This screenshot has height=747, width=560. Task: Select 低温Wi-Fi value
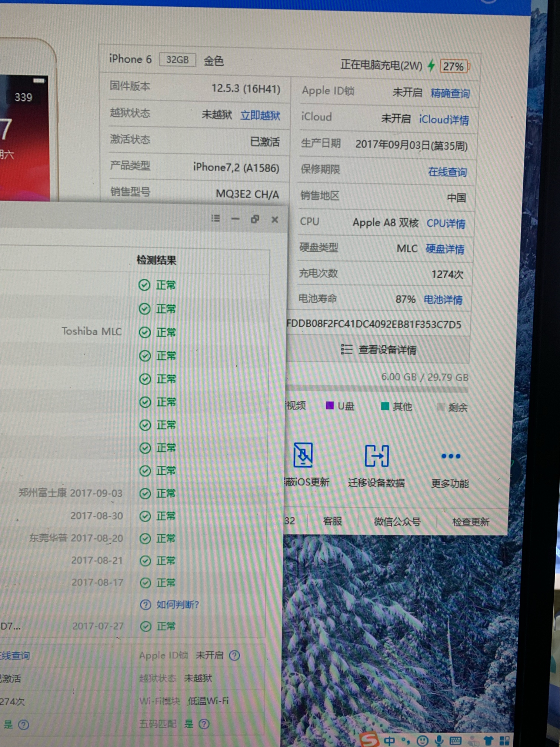208,701
